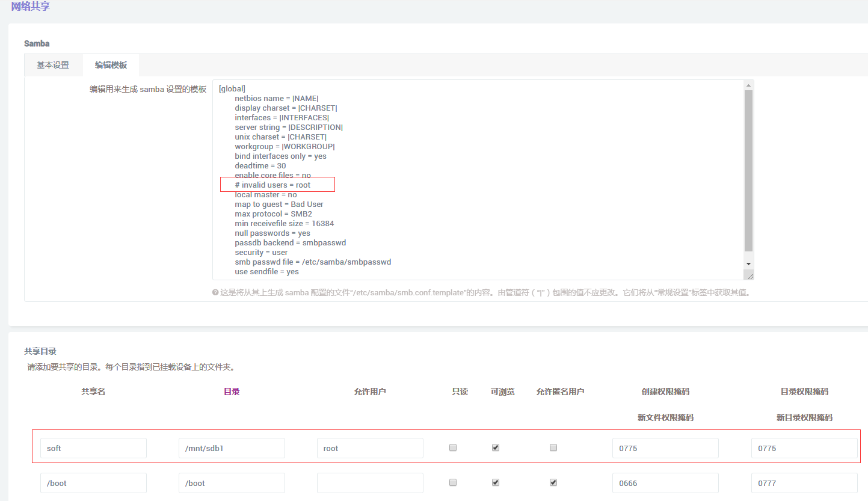Click the textarea resize handle corner

coord(748,275)
